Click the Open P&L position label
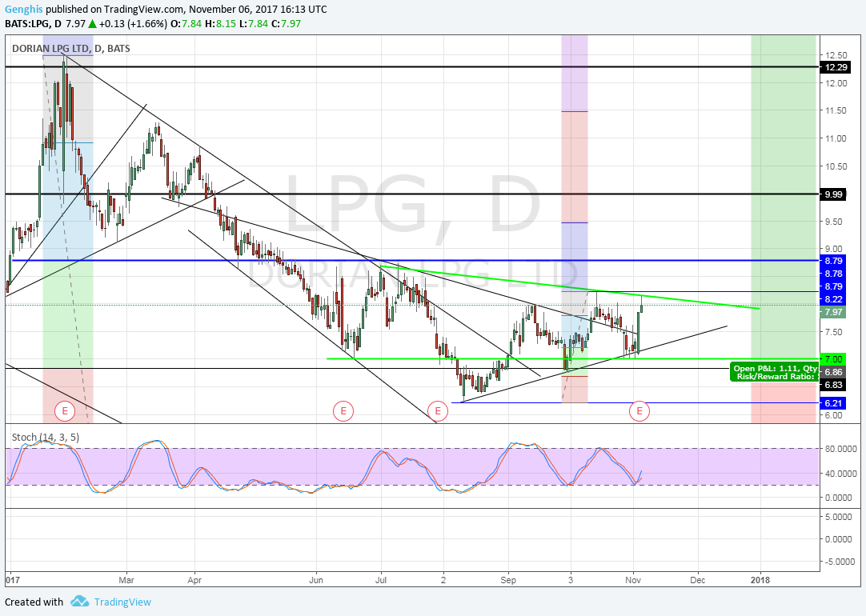Screen dimensions: 866x616 (774, 368)
